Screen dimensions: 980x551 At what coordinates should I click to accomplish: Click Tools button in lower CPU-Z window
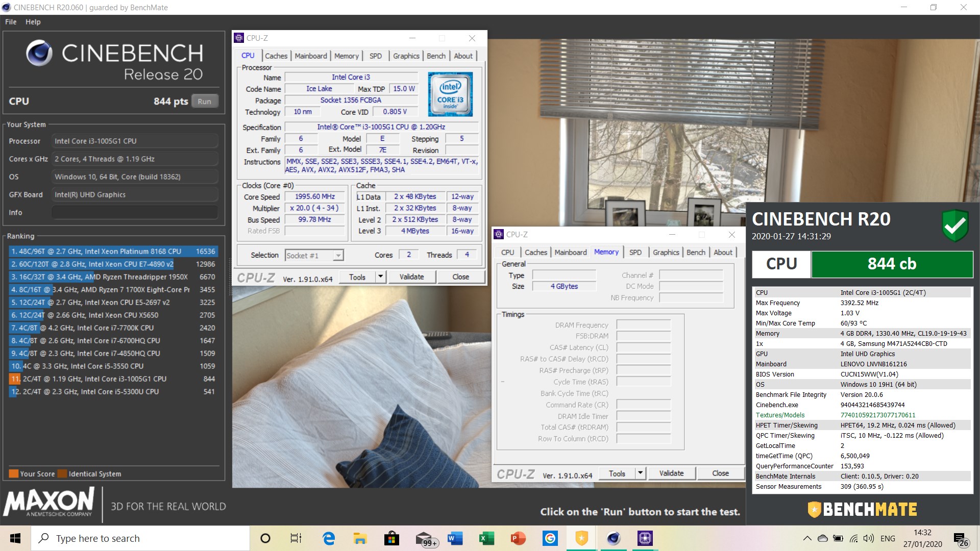(x=617, y=473)
